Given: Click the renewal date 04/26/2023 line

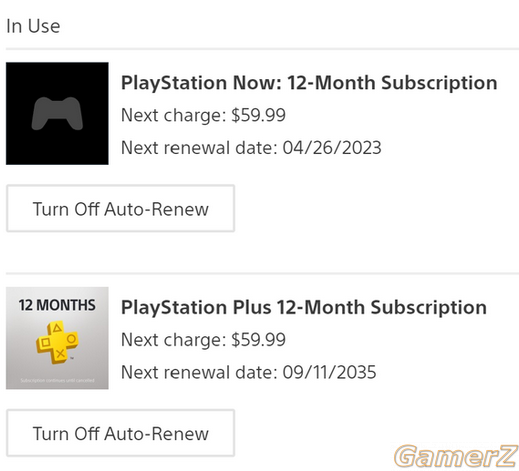Looking at the screenshot, I should [251, 148].
